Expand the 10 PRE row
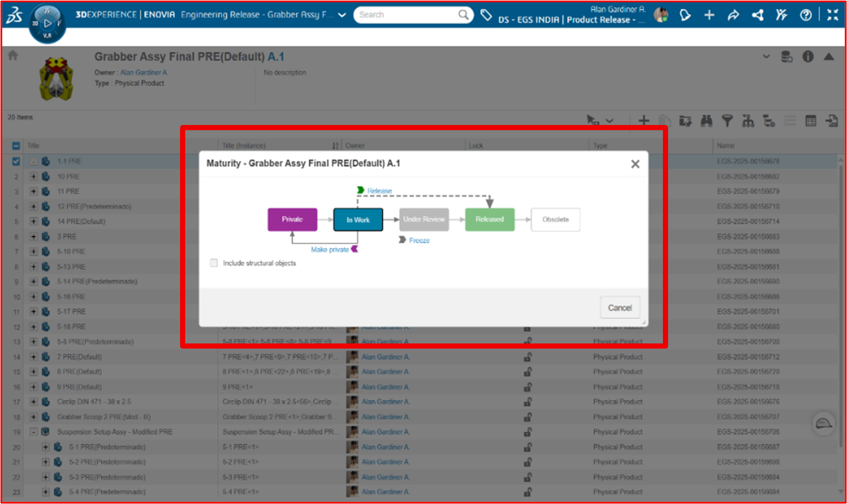This screenshot has height=504, width=847. pos(33,177)
